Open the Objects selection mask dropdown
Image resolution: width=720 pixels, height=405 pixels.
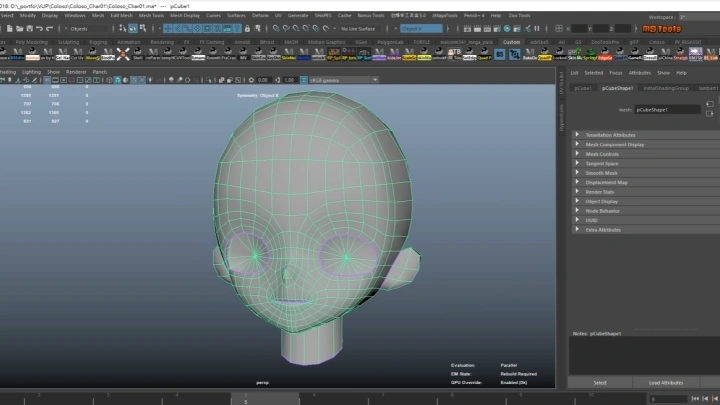click(x=87, y=28)
